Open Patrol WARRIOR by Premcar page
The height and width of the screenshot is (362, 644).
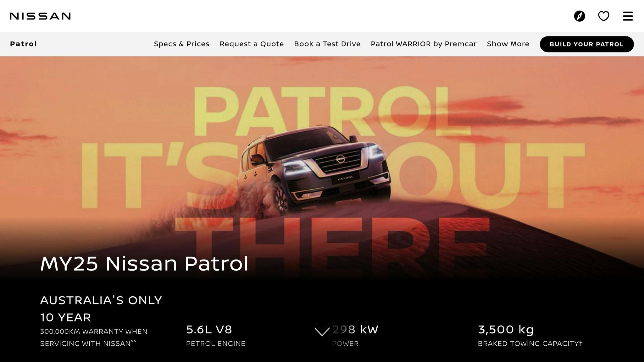[x=424, y=44]
